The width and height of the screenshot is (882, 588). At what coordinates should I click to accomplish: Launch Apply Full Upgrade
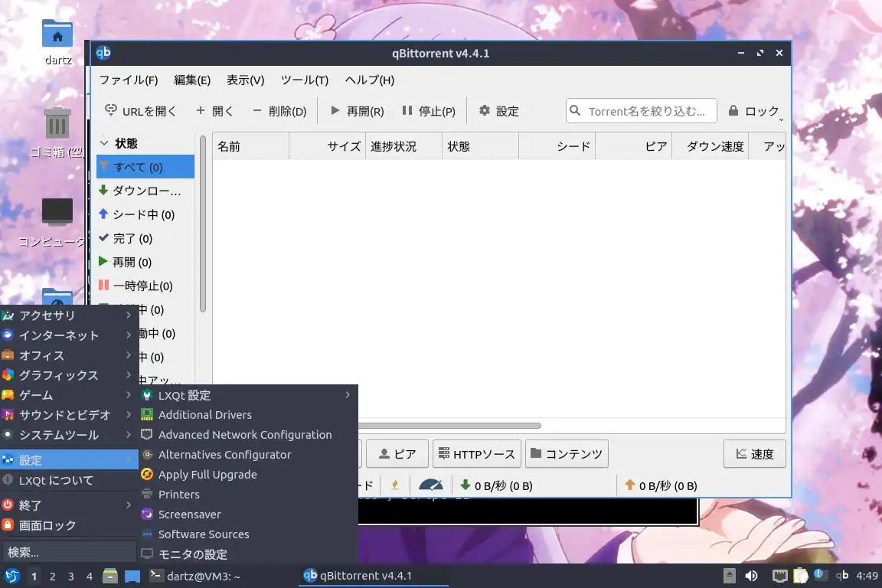[248, 475]
